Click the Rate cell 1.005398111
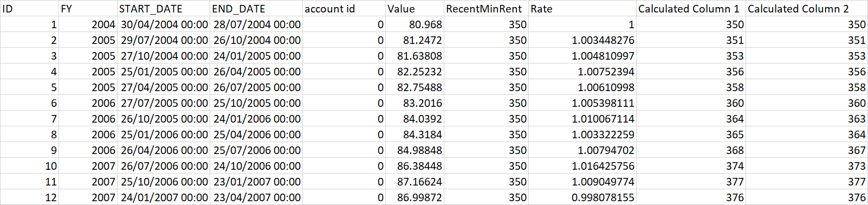Viewport: 868px width, 205px height. tap(582, 103)
